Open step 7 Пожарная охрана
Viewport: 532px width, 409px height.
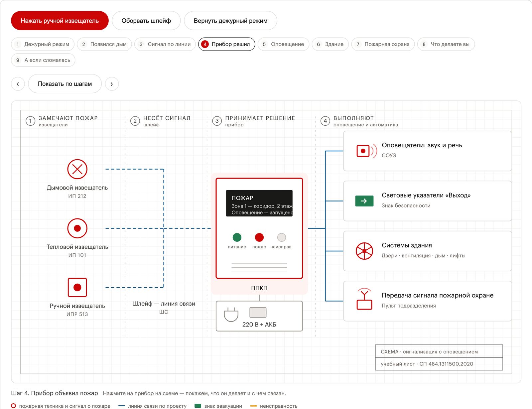pos(383,44)
